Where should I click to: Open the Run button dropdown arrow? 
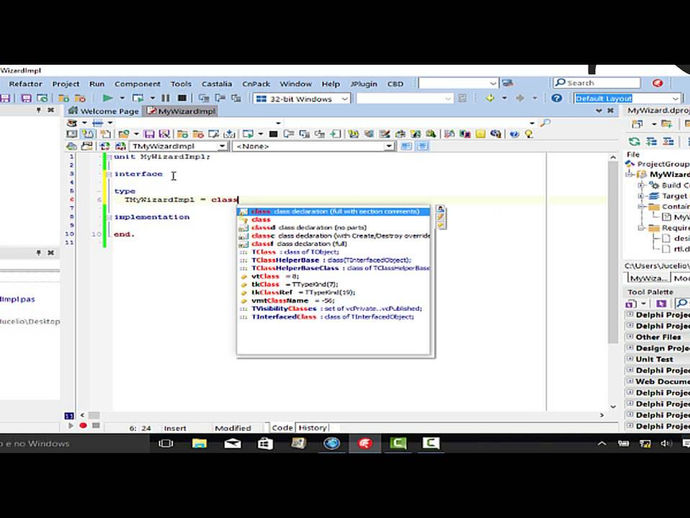[122, 98]
